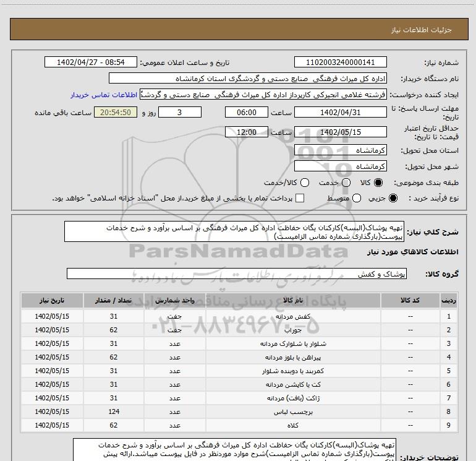The image size is (476, 461).
Task: Select the کمربند یا دوبنده شلوار cell
Action: [x=293, y=371]
